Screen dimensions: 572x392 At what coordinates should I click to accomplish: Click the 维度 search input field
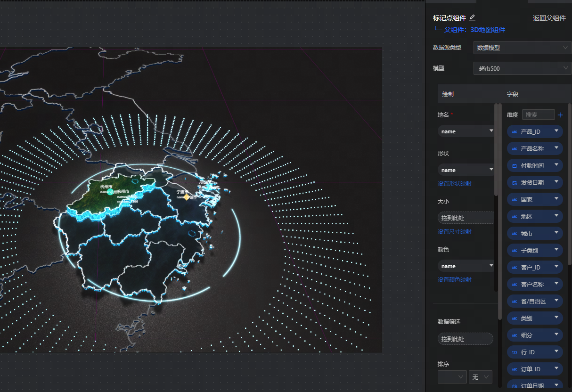(538, 115)
